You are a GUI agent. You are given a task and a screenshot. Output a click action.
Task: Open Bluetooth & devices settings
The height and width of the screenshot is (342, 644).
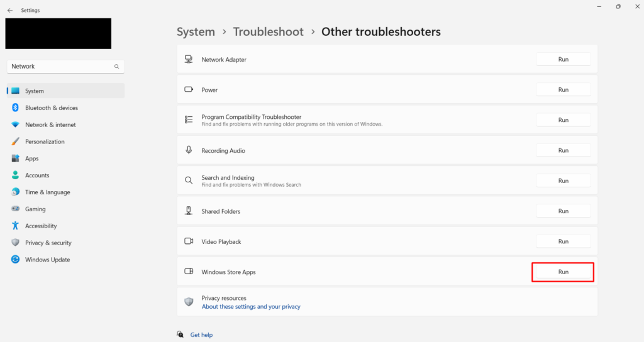pos(51,108)
